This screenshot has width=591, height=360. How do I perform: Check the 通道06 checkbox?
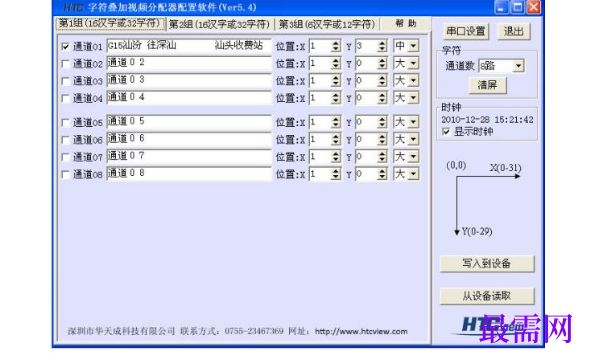tap(66, 140)
